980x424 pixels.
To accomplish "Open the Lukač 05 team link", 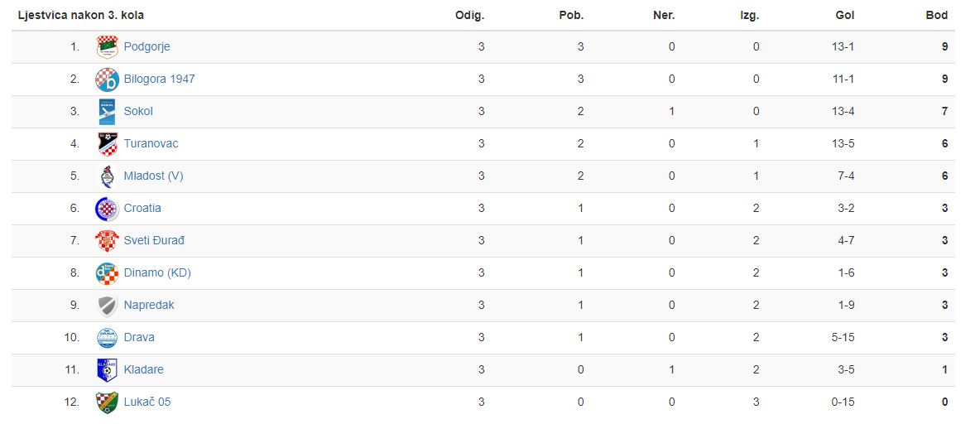I will [147, 402].
